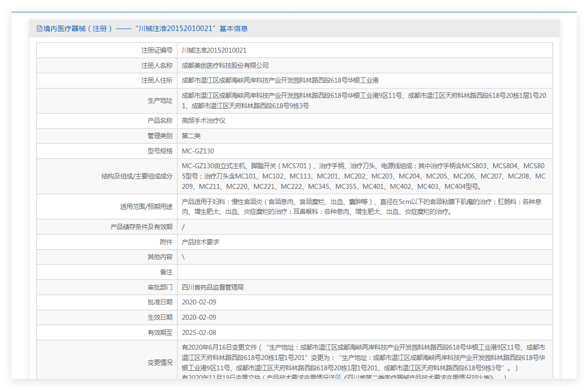The height and width of the screenshot is (390, 588).
Task: Click the backslash value in 其他内容 row
Action: click(183, 257)
